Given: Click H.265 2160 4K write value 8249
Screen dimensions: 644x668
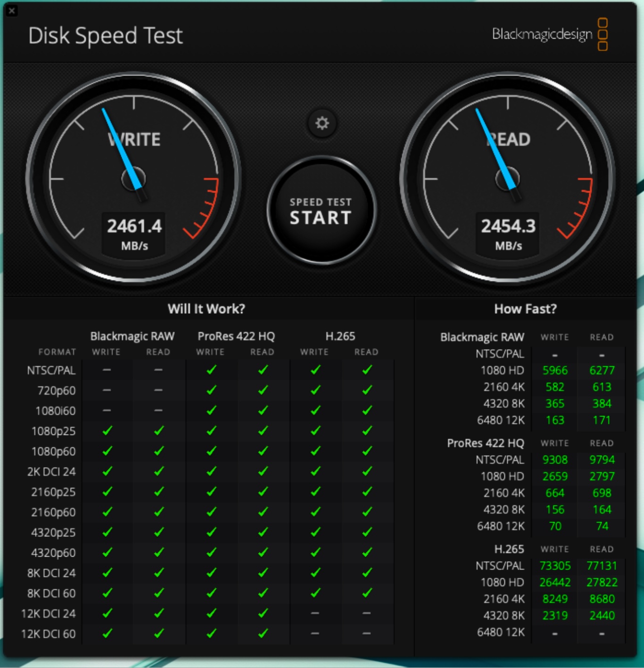Looking at the screenshot, I should tap(555, 599).
